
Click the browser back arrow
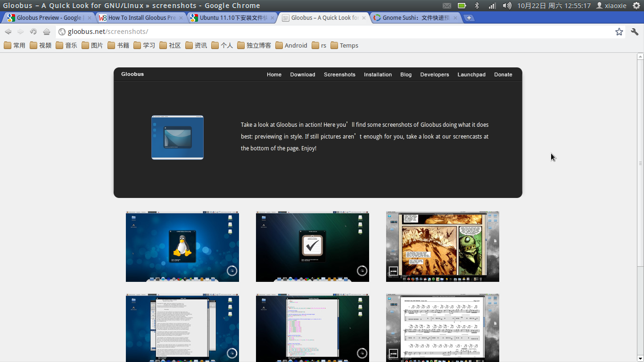click(8, 32)
